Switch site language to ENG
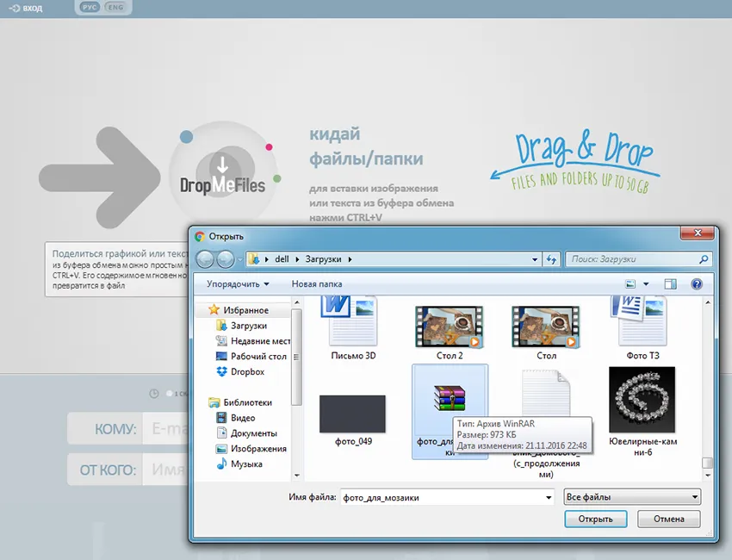Viewport: 732px width, 560px height. click(x=115, y=8)
